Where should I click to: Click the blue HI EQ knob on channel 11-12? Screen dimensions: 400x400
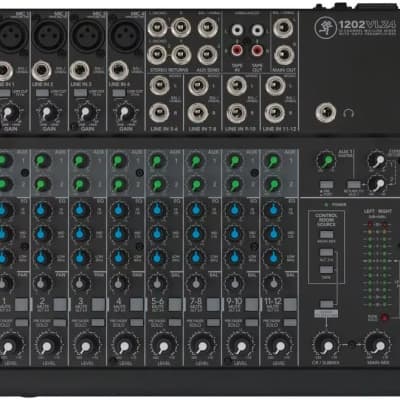(273, 210)
